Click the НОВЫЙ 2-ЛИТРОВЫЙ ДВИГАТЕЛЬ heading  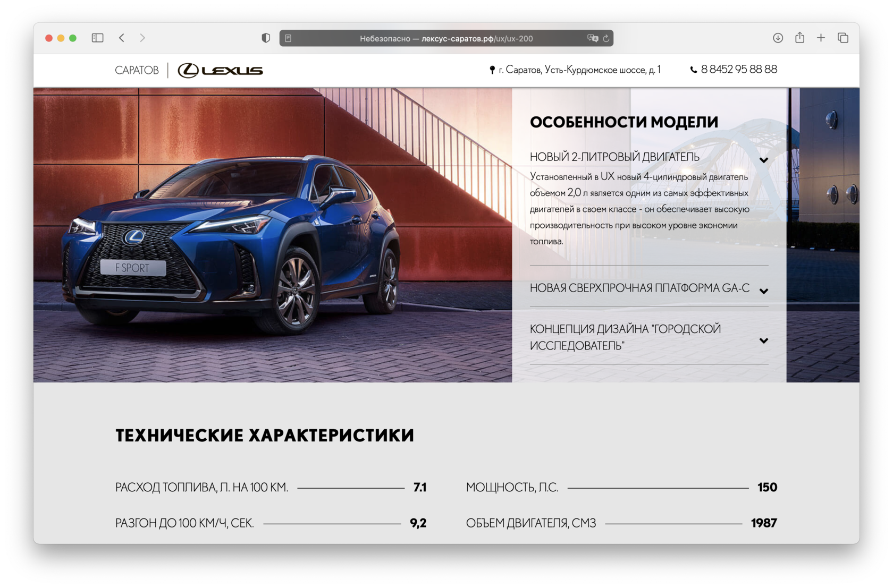pos(614,157)
